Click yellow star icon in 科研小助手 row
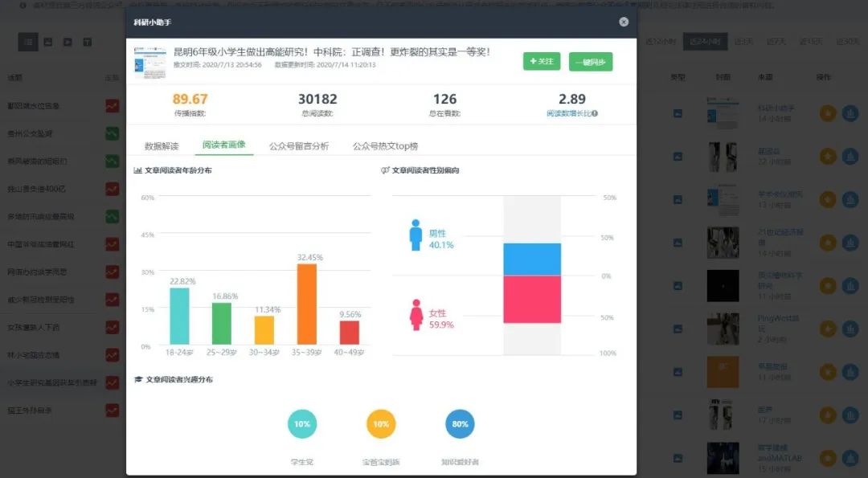The image size is (868, 478). (x=828, y=113)
